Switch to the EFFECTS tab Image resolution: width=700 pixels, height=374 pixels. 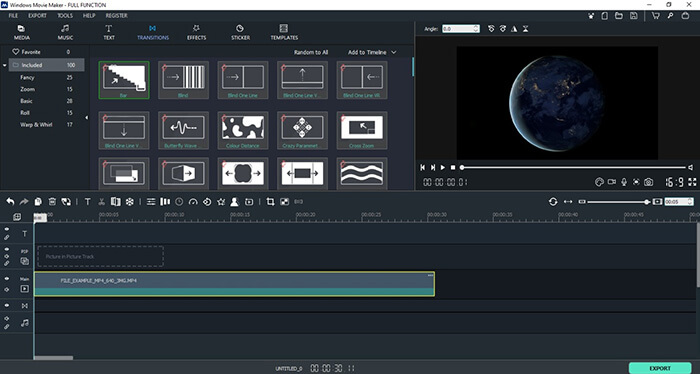tap(196, 33)
